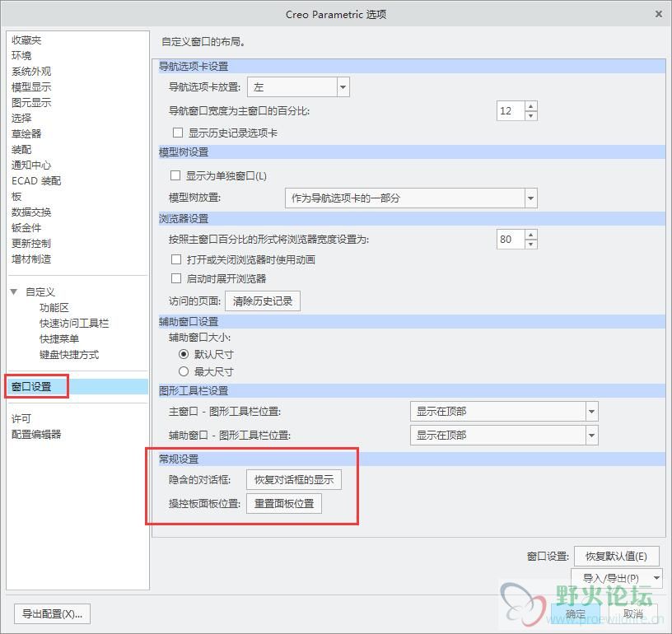Viewport: 672px width, 634px height.
Task: Open 模型树放置 dropdown
Action: coord(411,198)
